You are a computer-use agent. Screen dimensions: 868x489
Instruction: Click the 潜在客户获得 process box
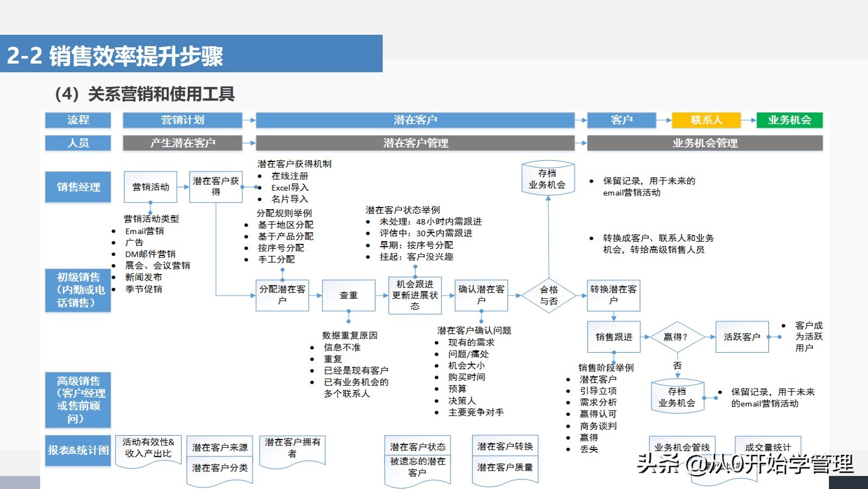216,187
